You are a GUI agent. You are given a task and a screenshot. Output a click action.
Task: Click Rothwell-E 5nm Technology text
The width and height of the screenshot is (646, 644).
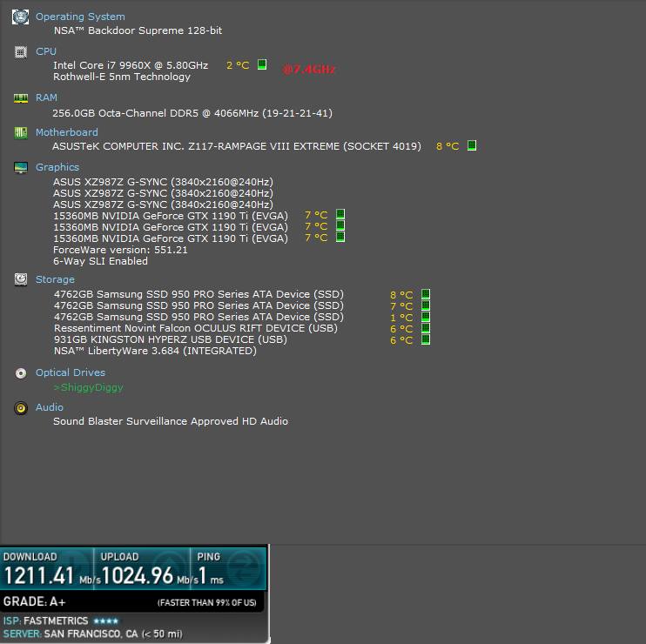click(x=122, y=77)
